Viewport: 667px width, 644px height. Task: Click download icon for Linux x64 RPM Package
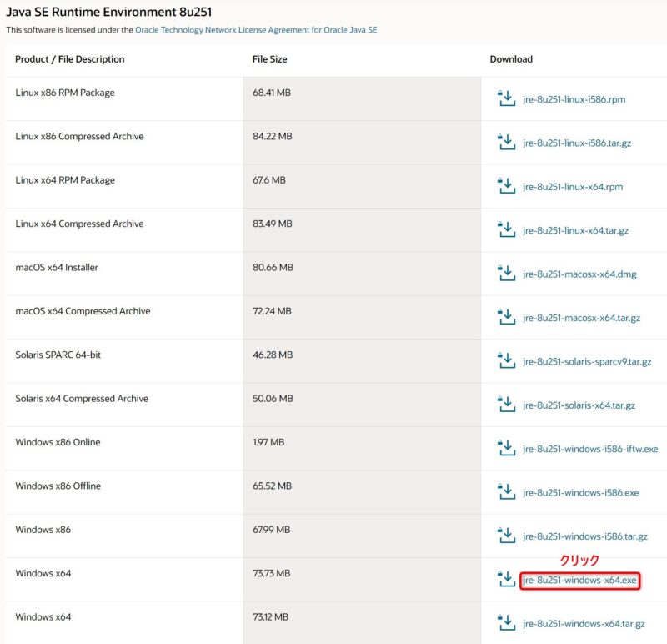pos(506,186)
